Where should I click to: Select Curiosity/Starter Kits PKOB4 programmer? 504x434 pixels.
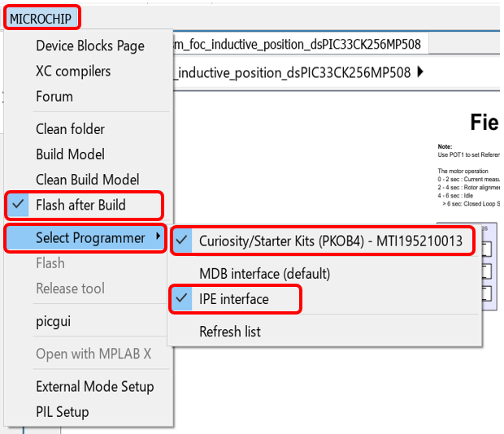pos(323,241)
